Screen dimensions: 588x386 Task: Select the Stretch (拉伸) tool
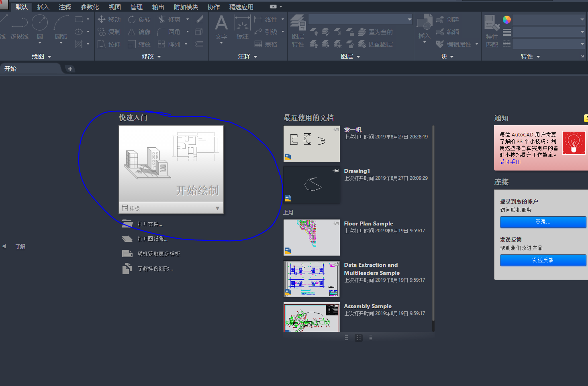click(108, 44)
